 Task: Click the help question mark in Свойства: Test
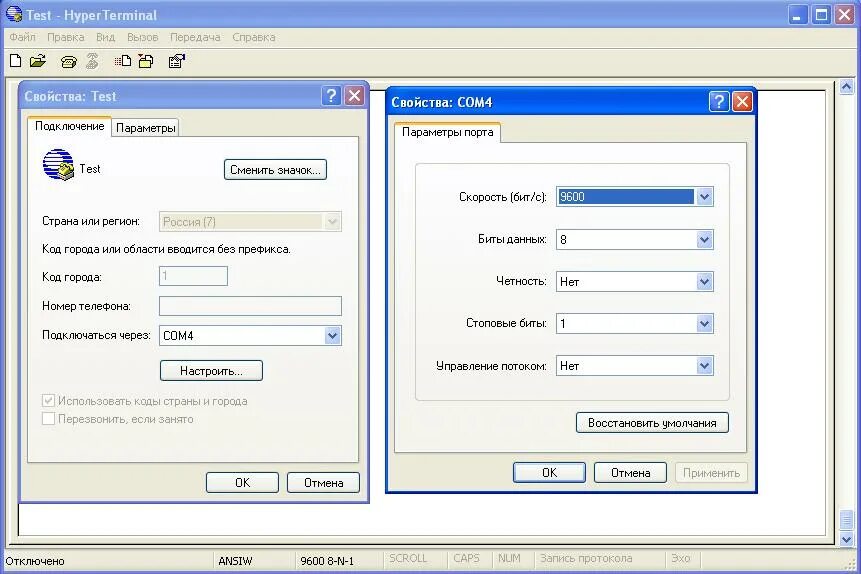(331, 96)
